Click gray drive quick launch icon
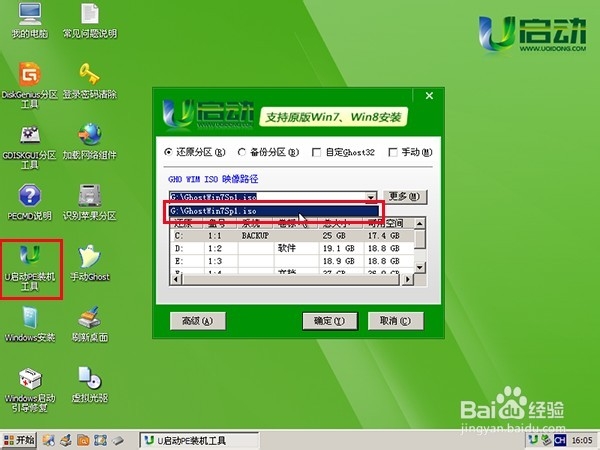 pyautogui.click(x=118, y=440)
